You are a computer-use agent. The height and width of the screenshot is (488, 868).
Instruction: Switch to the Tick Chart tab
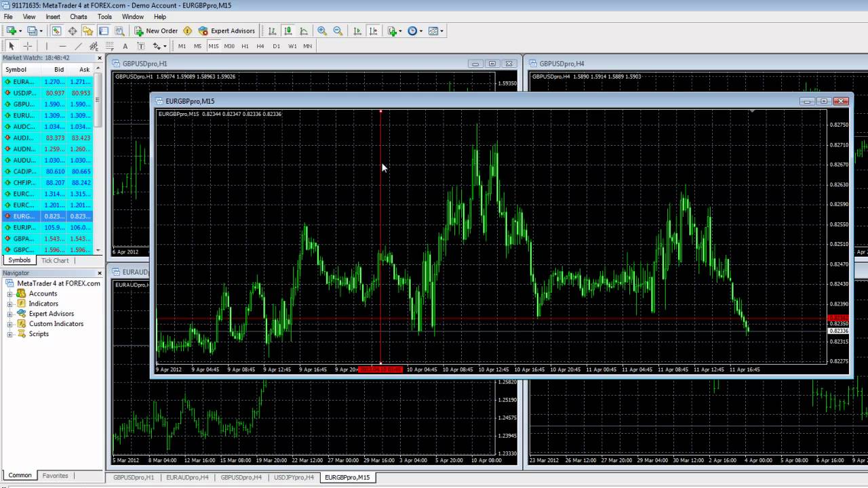point(55,260)
